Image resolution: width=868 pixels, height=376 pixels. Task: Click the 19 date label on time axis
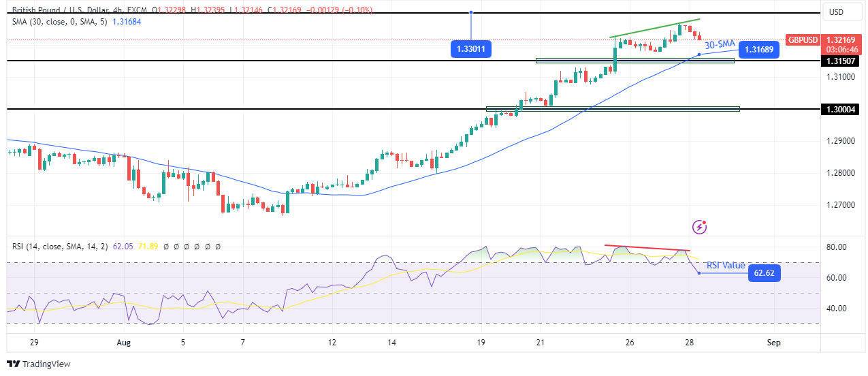[481, 341]
